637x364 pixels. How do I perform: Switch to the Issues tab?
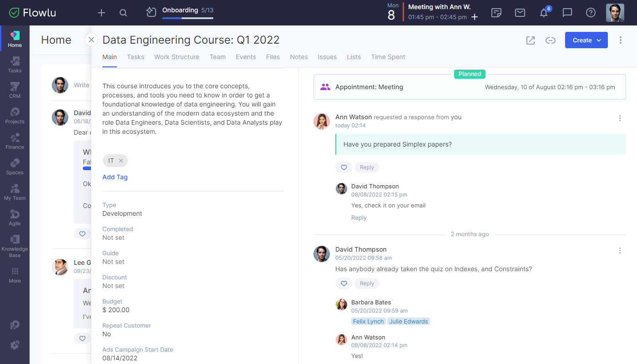click(x=327, y=57)
